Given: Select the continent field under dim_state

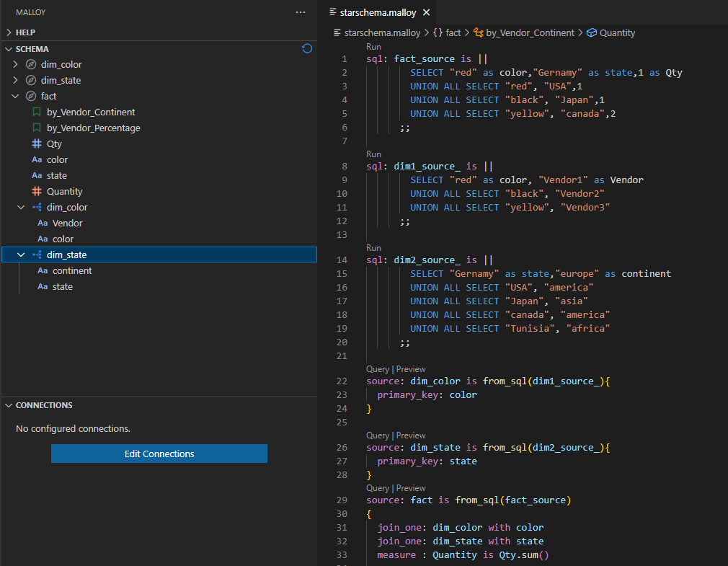Looking at the screenshot, I should pos(72,271).
